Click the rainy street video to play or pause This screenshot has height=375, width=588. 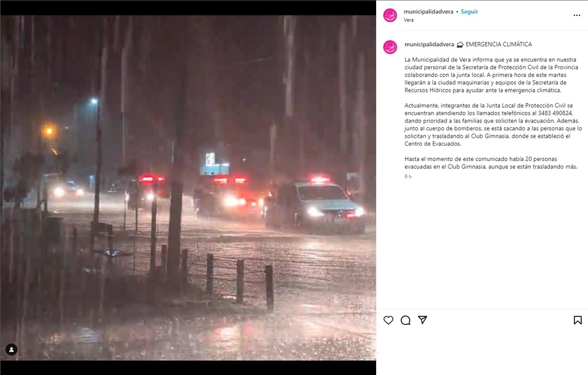tap(188, 188)
